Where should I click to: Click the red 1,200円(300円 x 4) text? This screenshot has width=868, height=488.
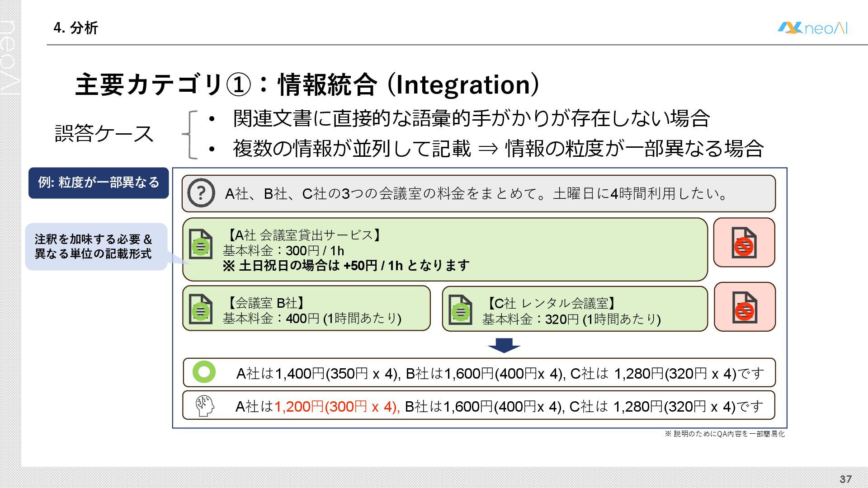337,407
